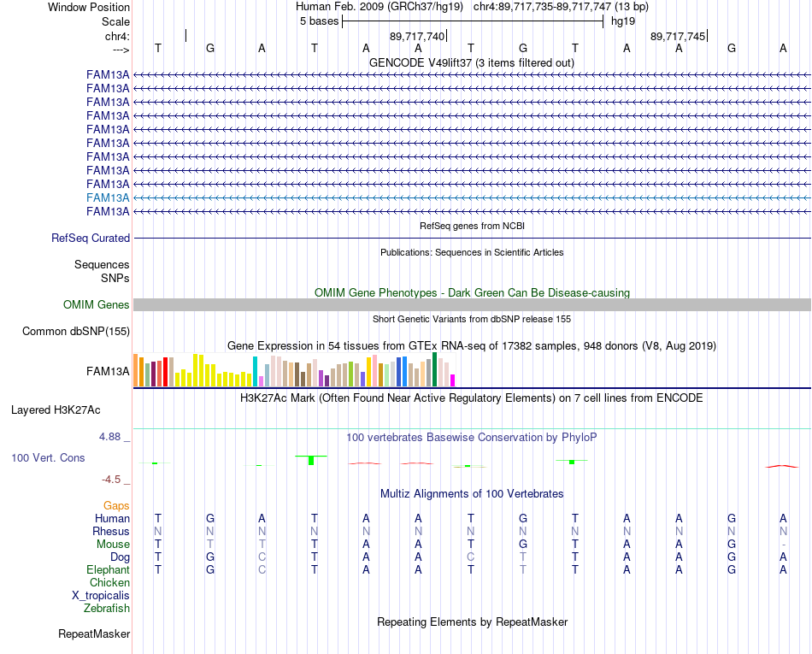Select the OMIM Genes track label
The image size is (812, 654).
[x=97, y=304]
